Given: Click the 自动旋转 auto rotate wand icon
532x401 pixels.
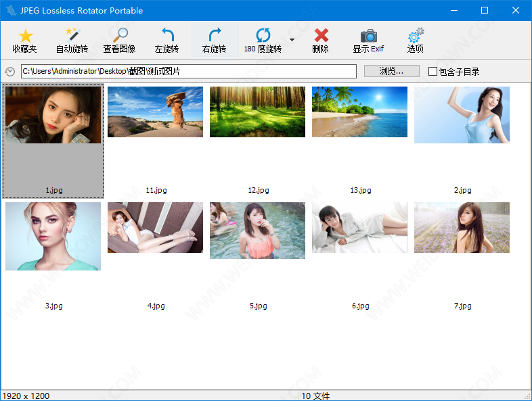Looking at the screenshot, I should (x=72, y=36).
